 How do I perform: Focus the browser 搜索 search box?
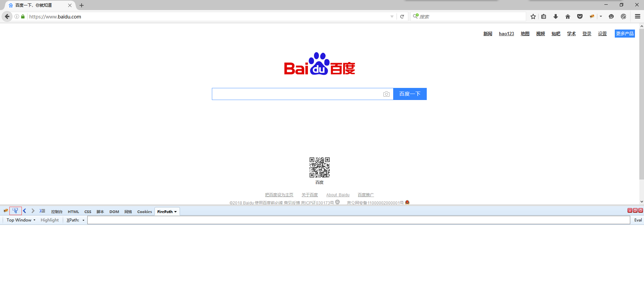(x=468, y=16)
